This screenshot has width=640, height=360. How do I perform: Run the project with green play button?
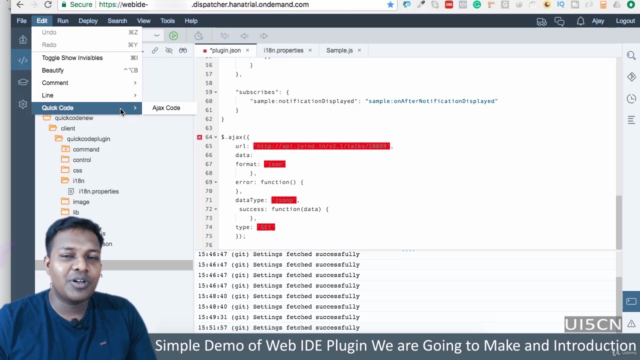pos(173,36)
